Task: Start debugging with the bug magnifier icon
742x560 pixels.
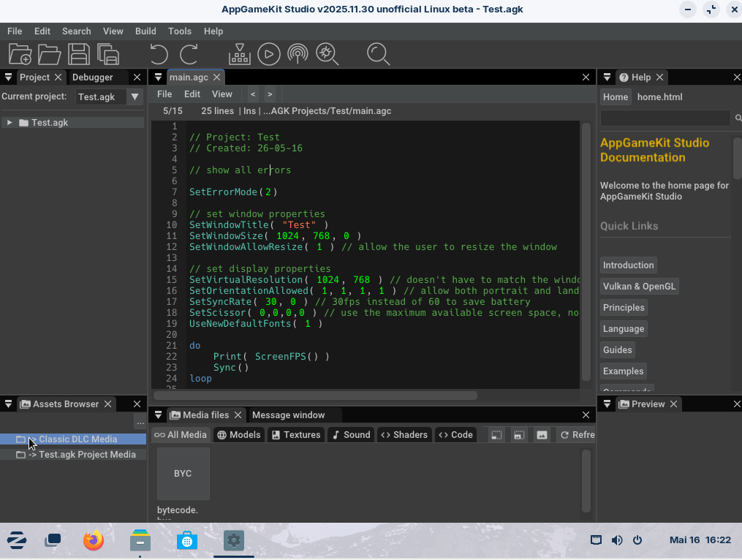Action: coord(327,54)
